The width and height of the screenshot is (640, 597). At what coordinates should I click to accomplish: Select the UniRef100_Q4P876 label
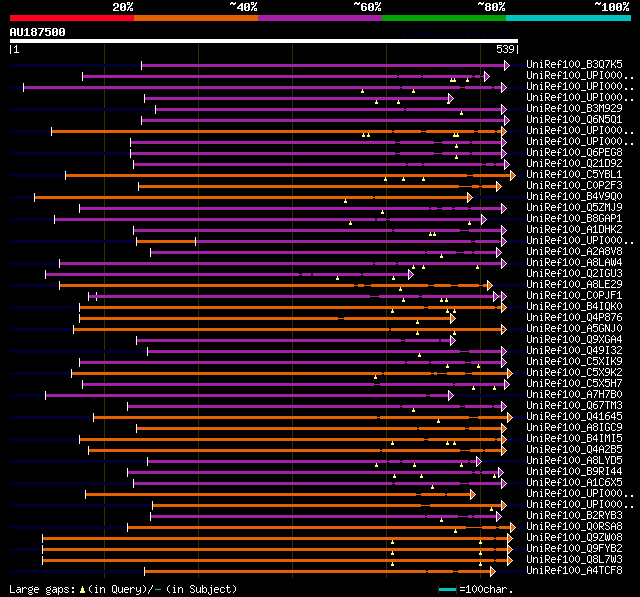click(574, 317)
